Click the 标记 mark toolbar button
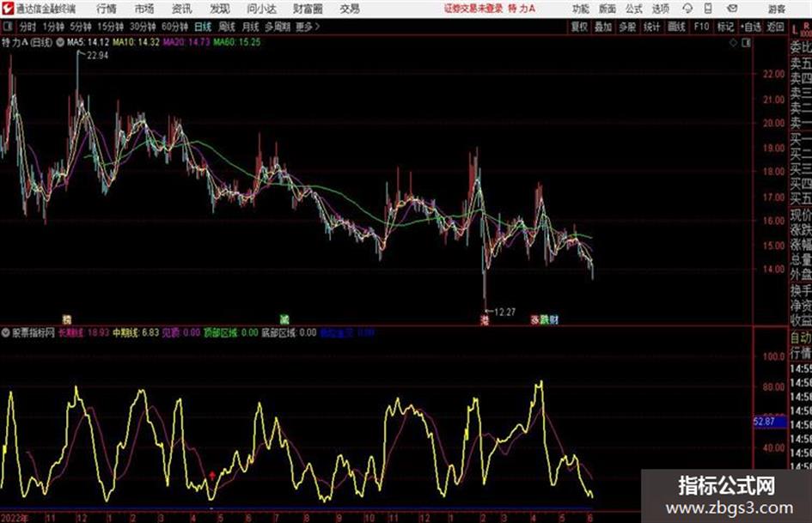 point(725,27)
